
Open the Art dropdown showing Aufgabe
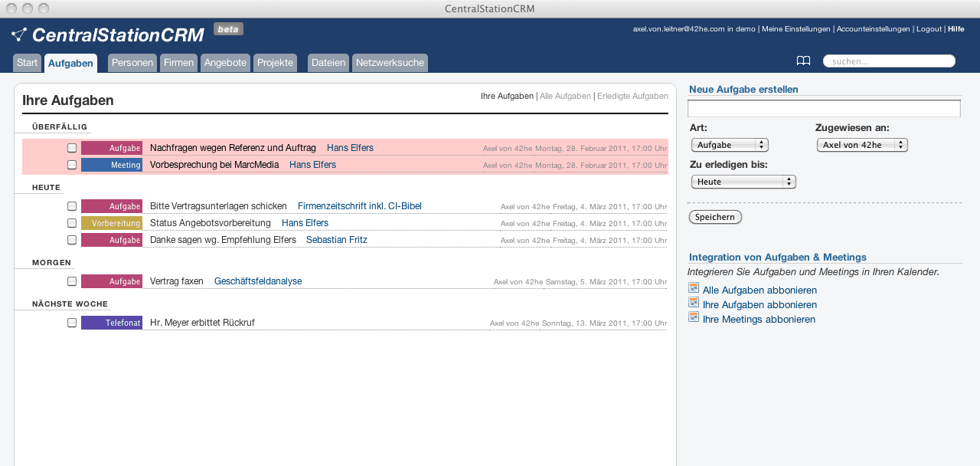click(x=729, y=145)
